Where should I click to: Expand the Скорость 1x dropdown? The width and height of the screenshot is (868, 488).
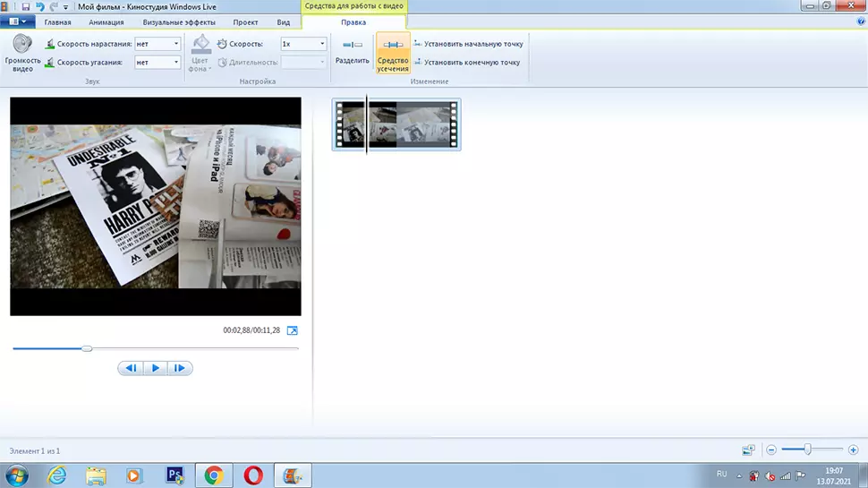pos(321,44)
